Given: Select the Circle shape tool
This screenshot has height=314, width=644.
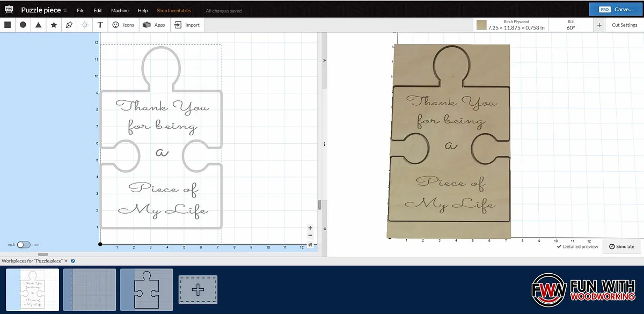Looking at the screenshot, I should pos(23,25).
